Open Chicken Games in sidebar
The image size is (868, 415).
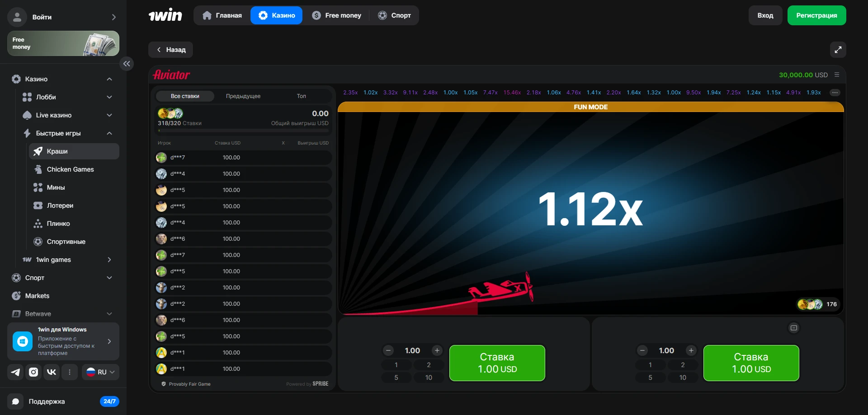click(x=74, y=169)
